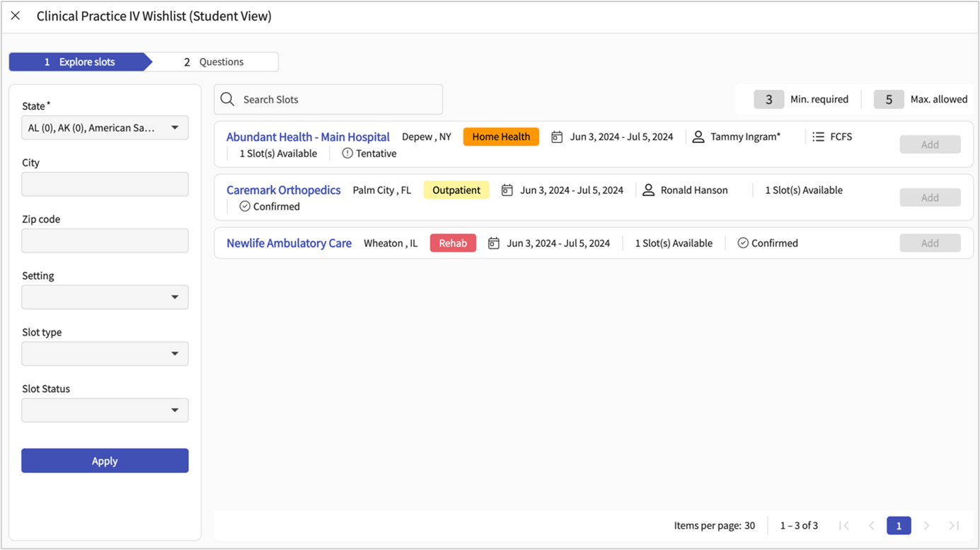Click the FCFS list icon
The height and width of the screenshot is (550, 980).
pos(818,137)
